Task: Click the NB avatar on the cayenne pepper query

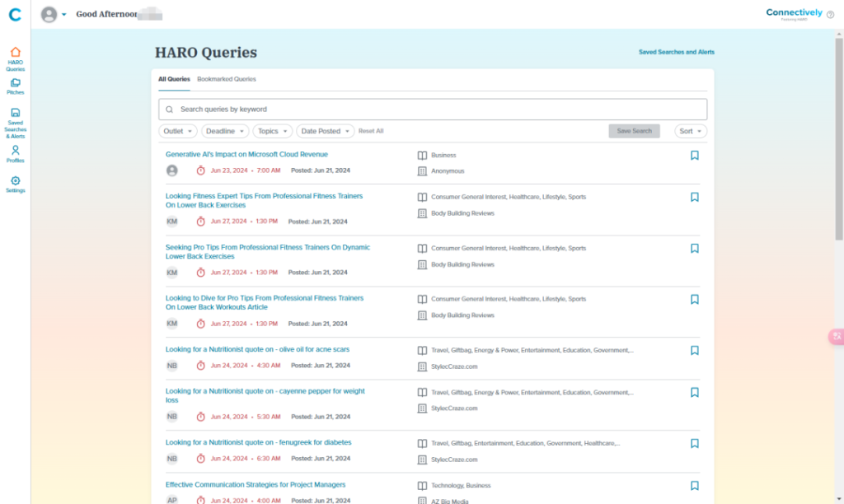Action: coord(171,417)
